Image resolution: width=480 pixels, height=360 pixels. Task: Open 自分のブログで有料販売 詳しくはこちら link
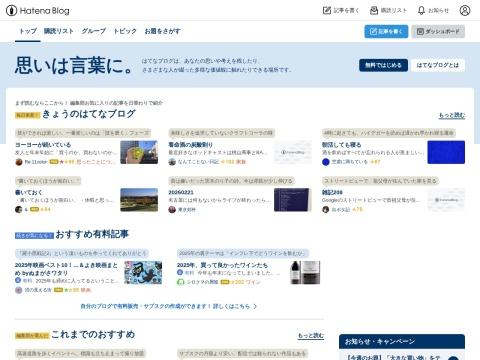tap(169, 306)
